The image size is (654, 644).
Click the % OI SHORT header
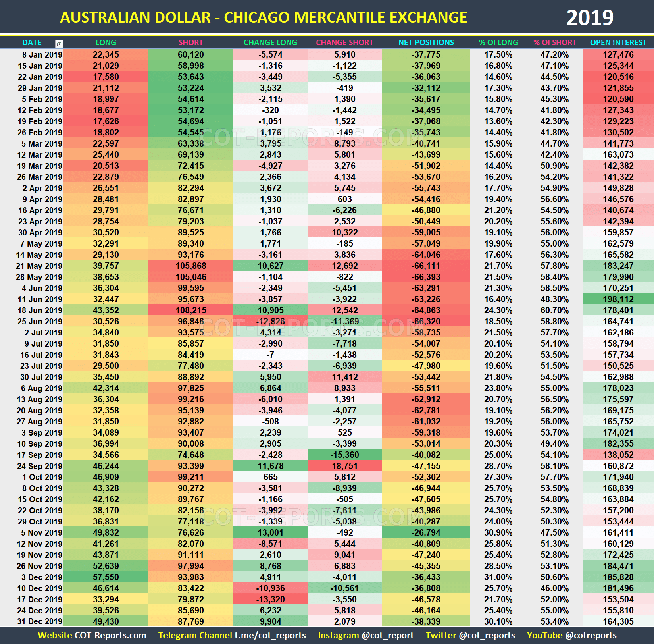[x=555, y=43]
